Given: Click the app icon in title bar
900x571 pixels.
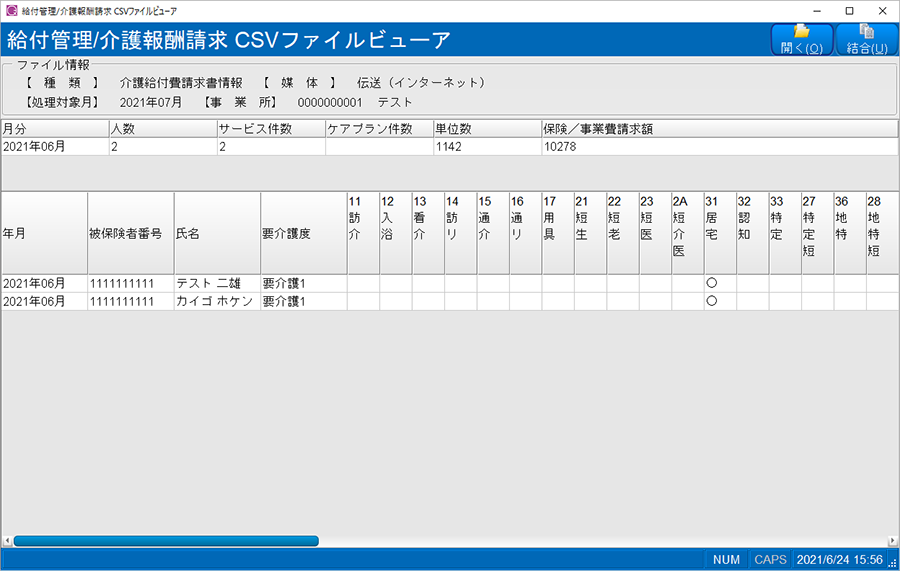Looking at the screenshot, I should click(x=11, y=10).
